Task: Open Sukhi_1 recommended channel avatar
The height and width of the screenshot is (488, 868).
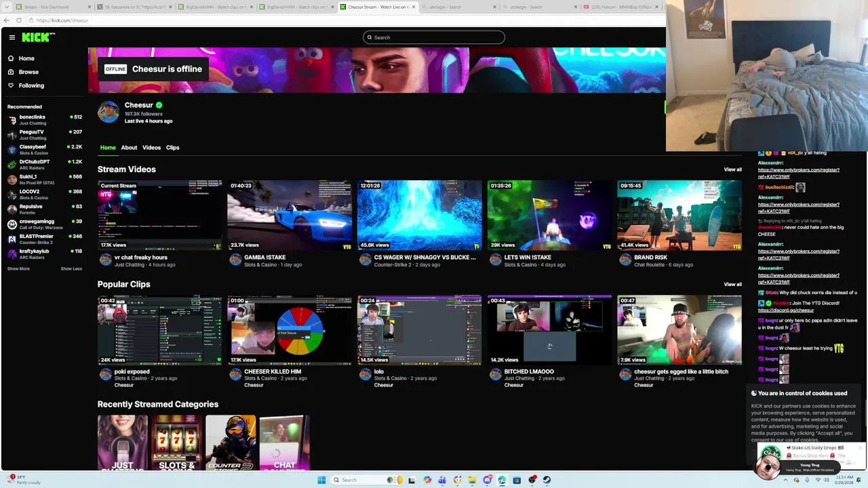Action: pyautogui.click(x=12, y=180)
